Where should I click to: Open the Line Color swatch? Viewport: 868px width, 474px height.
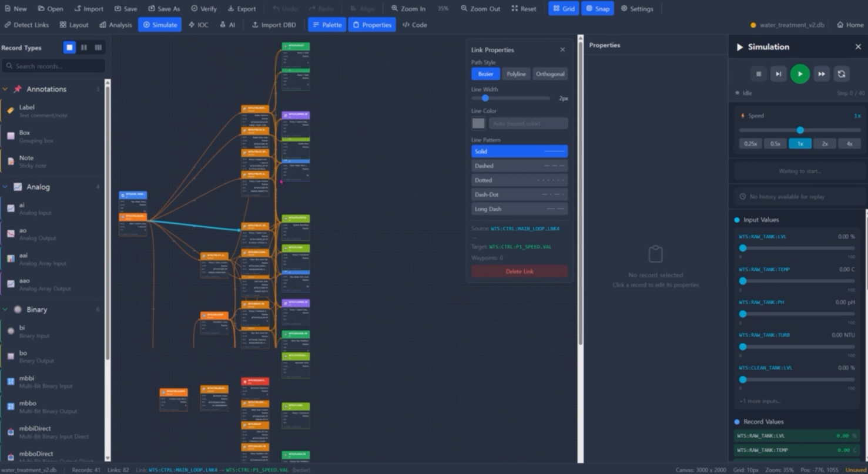pyautogui.click(x=478, y=123)
